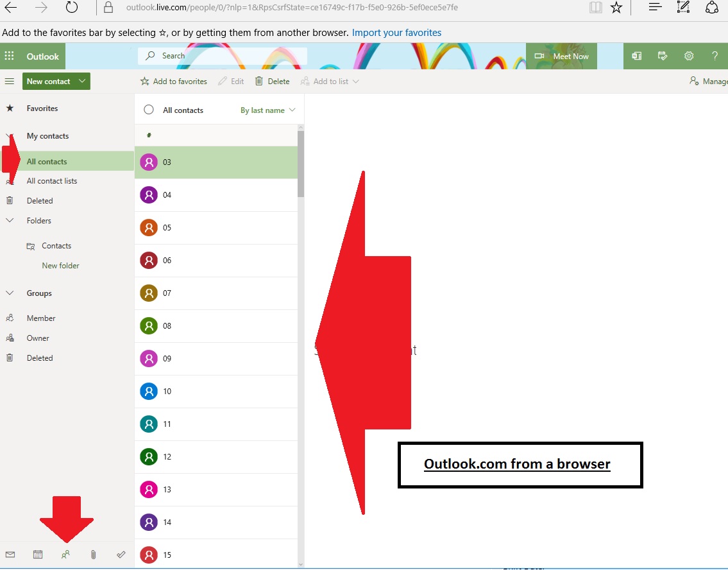Refresh the page with reload icon
The height and width of the screenshot is (570, 728).
click(71, 8)
